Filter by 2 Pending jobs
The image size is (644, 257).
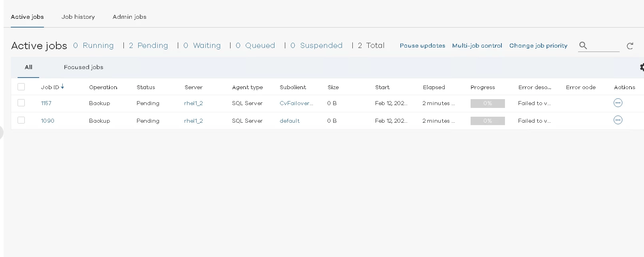(148, 46)
